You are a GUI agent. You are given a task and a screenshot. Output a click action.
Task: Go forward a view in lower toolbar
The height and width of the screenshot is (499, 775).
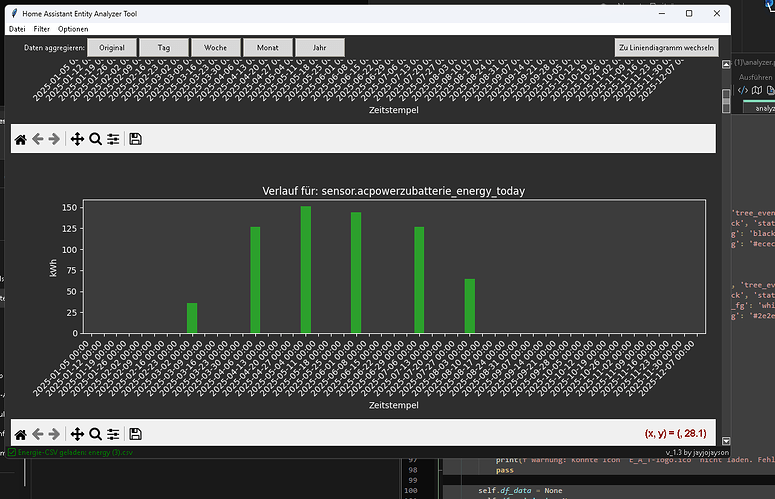[x=54, y=434]
